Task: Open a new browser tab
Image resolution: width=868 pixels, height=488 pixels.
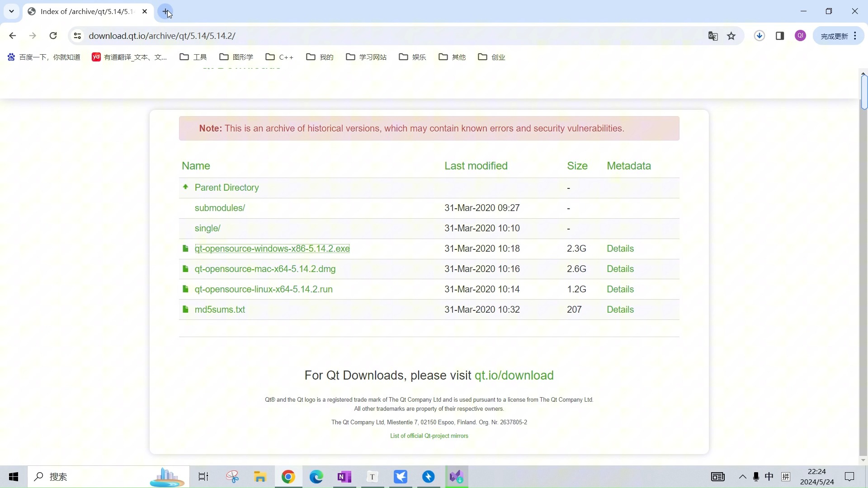Action: click(165, 11)
